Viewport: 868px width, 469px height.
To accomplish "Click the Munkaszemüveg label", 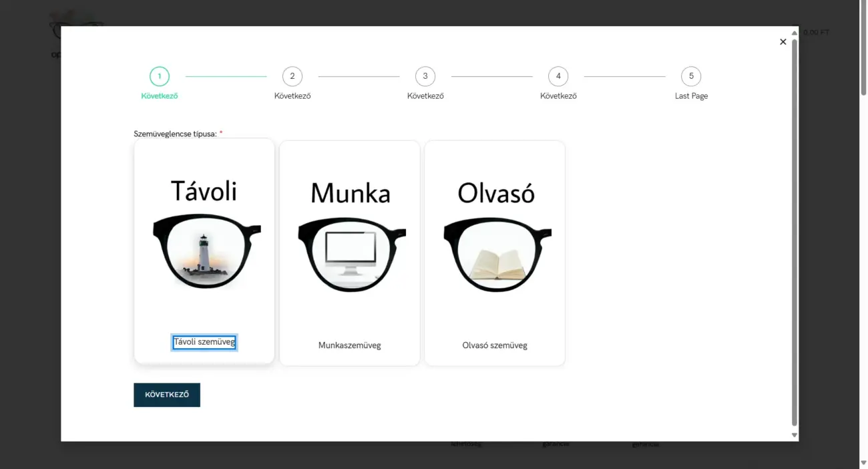I will 350,345.
